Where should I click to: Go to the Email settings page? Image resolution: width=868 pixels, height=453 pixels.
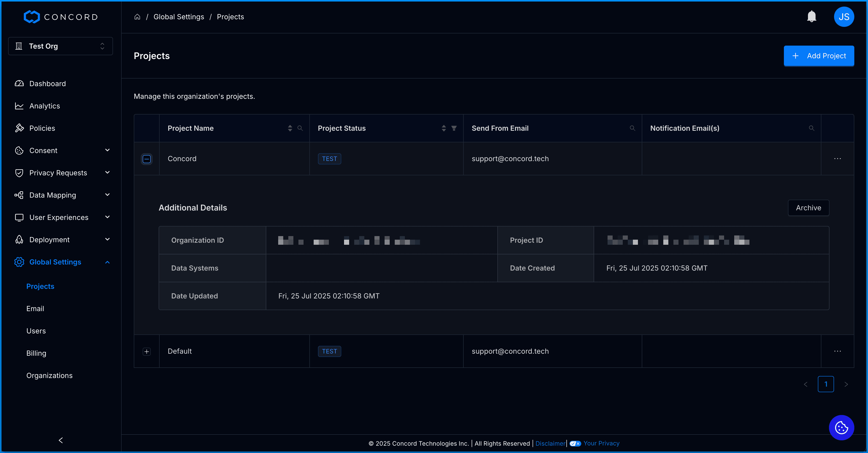click(x=35, y=308)
